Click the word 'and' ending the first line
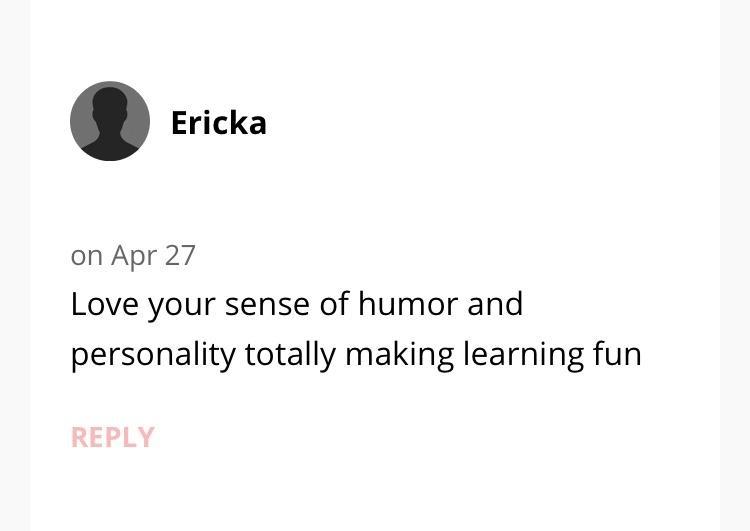This screenshot has height=531, width=750. (495, 304)
